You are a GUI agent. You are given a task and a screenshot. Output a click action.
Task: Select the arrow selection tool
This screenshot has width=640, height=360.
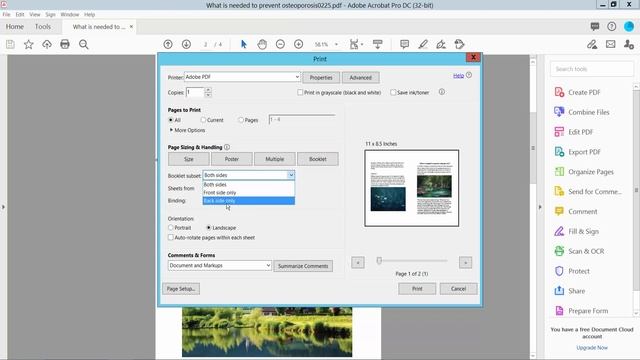coord(244,44)
